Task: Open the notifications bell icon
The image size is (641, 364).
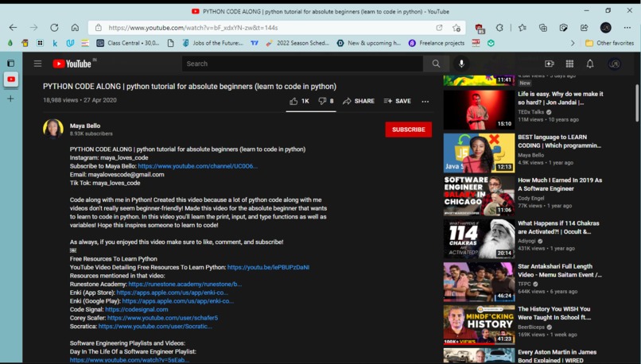Action: [x=590, y=64]
